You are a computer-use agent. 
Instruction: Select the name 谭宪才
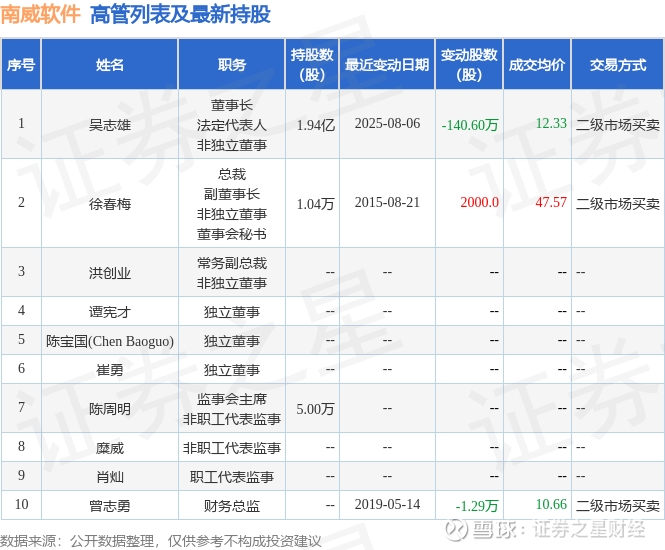tap(109, 312)
